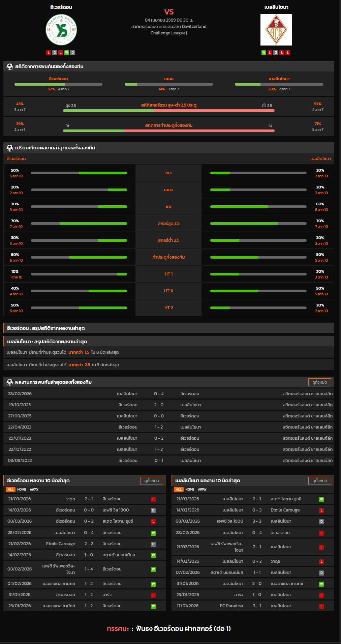Viewport: 341px width, 644px height.
Task: Select ALL filter in Bellinzona last 10 matches
Action: [179, 490]
